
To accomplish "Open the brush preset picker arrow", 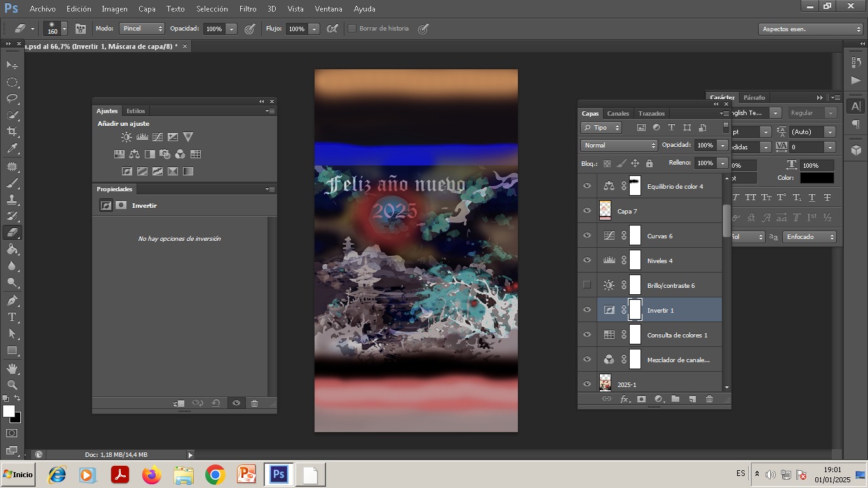I will (x=64, y=29).
